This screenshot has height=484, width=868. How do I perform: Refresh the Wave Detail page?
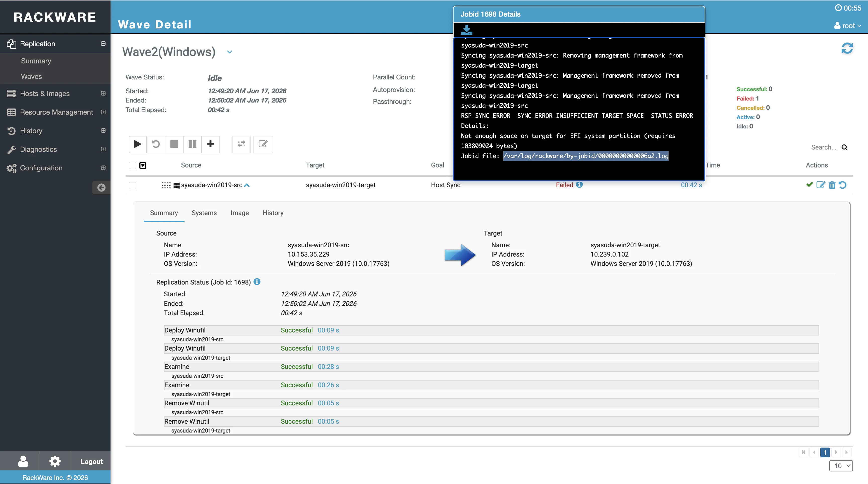(x=847, y=48)
